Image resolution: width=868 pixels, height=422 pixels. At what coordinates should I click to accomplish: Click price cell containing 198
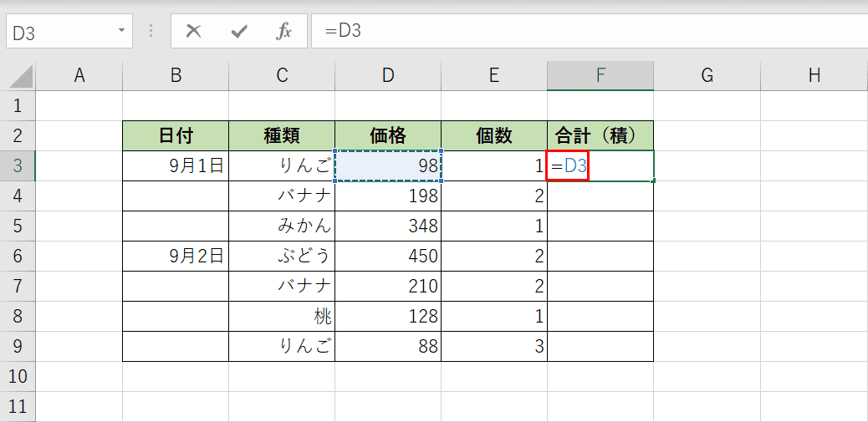click(388, 196)
